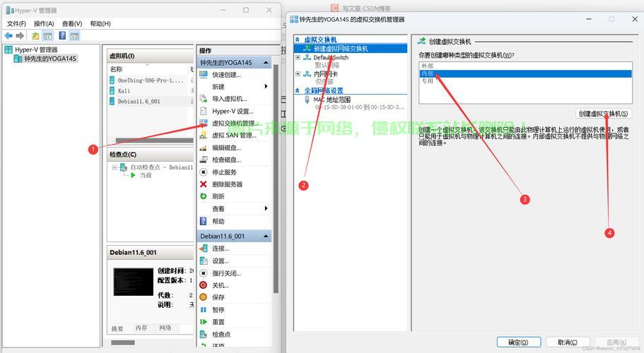Open 文件(F) menu

16,23
